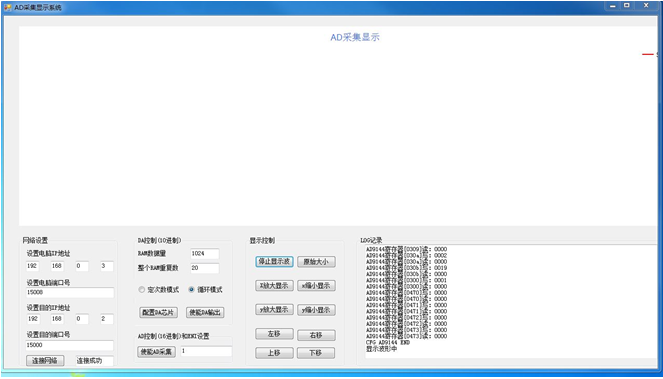
Task: Click the X放大显示 button
Action: (274, 286)
